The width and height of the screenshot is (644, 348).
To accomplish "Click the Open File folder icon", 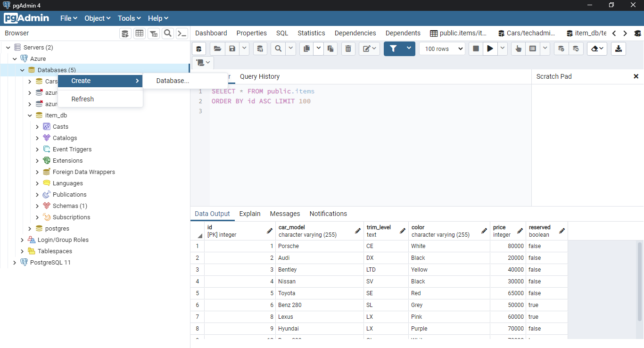I will 217,49.
